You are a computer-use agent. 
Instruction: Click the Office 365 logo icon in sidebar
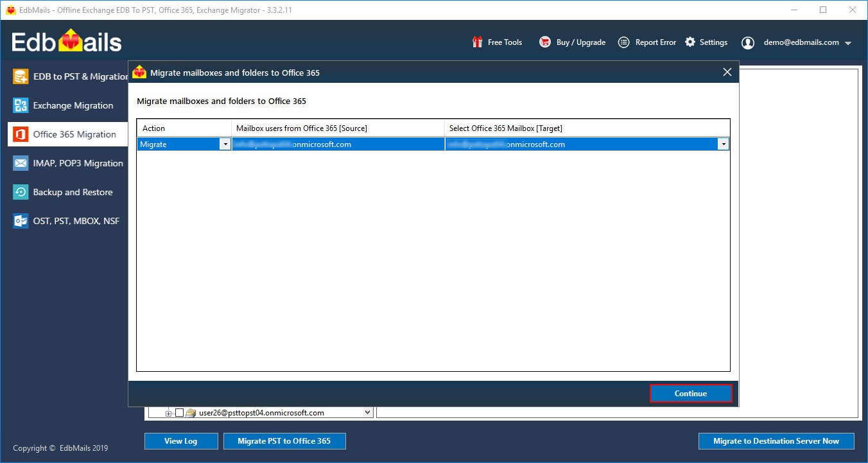(21, 134)
